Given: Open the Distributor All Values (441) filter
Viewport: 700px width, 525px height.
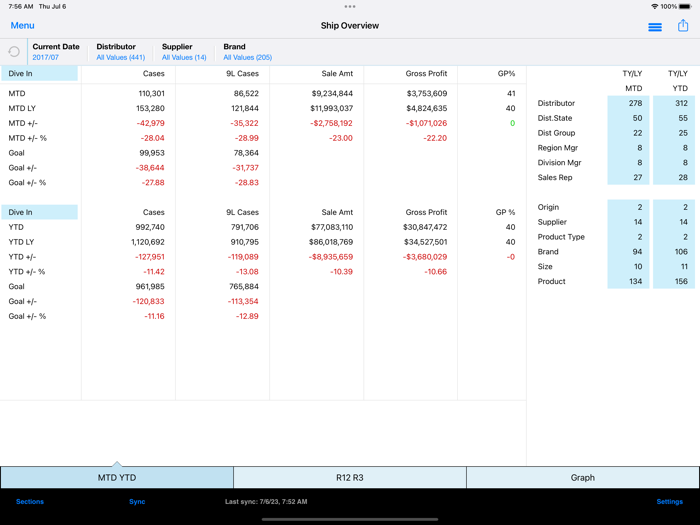Looking at the screenshot, I should (121, 52).
